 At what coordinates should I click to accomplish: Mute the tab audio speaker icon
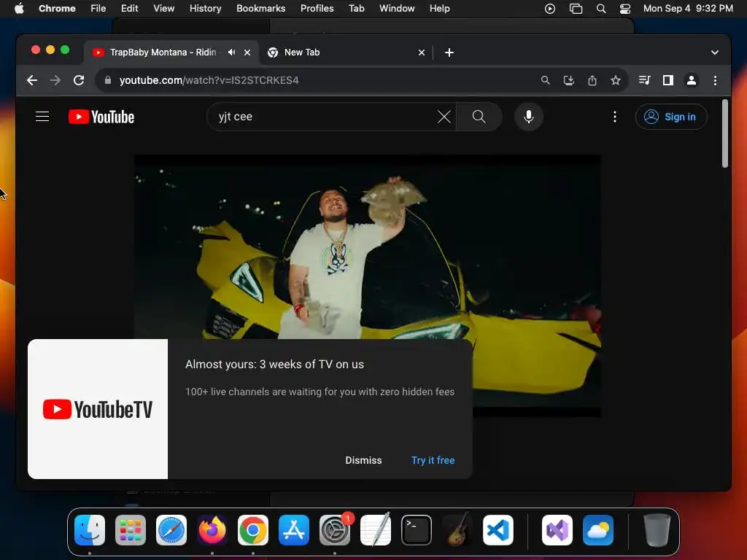pos(231,52)
